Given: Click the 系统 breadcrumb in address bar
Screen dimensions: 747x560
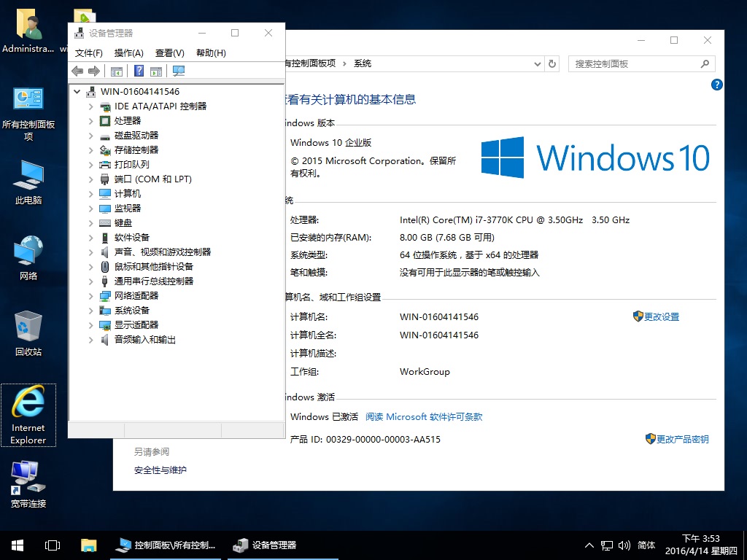Looking at the screenshot, I should 363,63.
